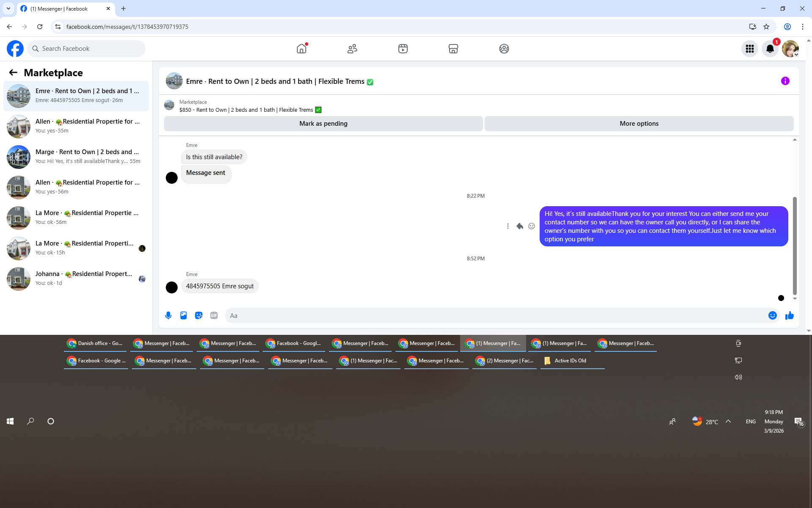Open Chrome tab search dropdown arrow
The height and width of the screenshot is (508, 812).
pyautogui.click(x=8, y=8)
